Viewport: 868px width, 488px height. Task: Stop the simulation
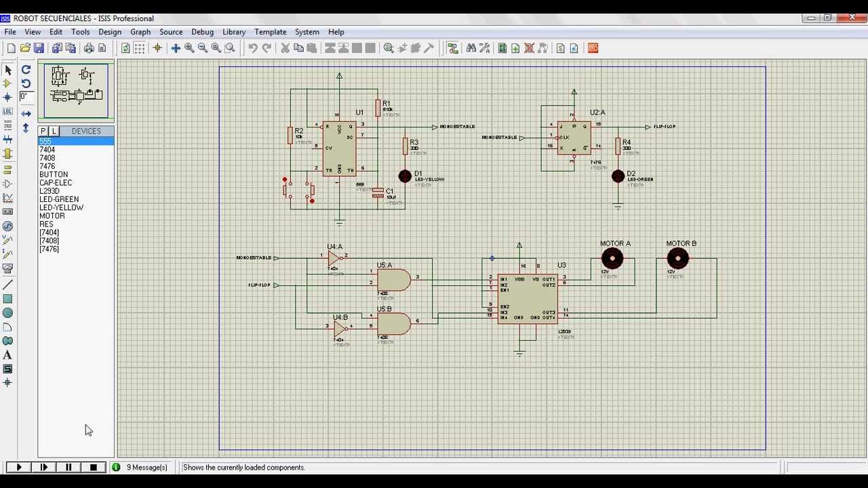tap(94, 467)
